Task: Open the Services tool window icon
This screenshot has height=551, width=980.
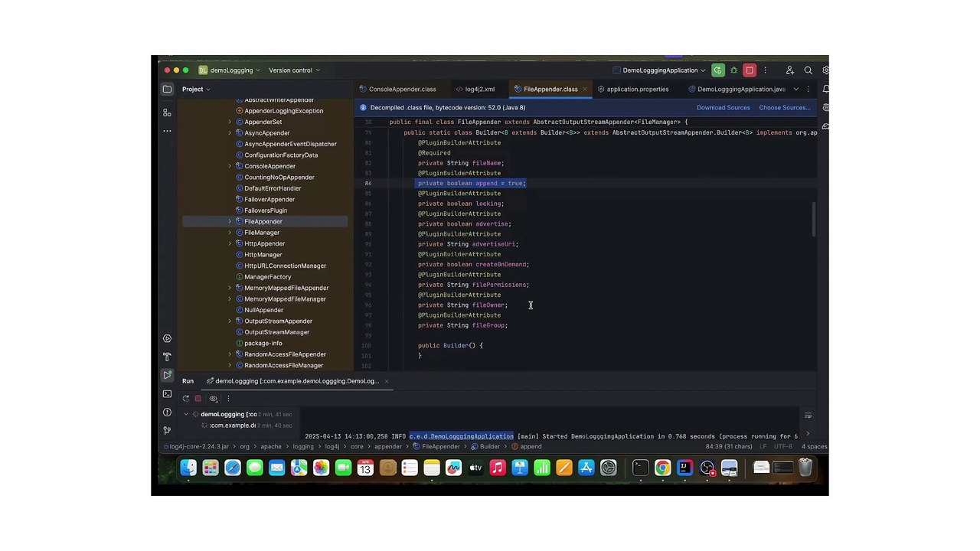Action: pos(167,338)
